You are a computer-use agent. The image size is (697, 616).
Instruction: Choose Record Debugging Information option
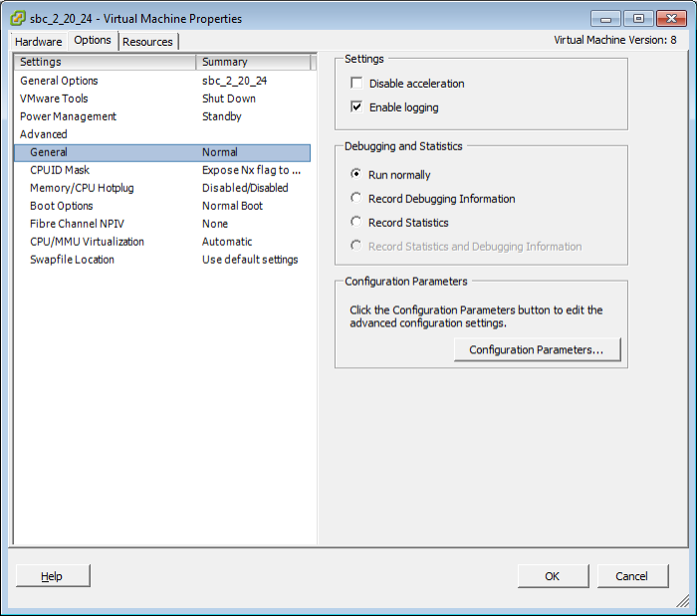pos(356,199)
